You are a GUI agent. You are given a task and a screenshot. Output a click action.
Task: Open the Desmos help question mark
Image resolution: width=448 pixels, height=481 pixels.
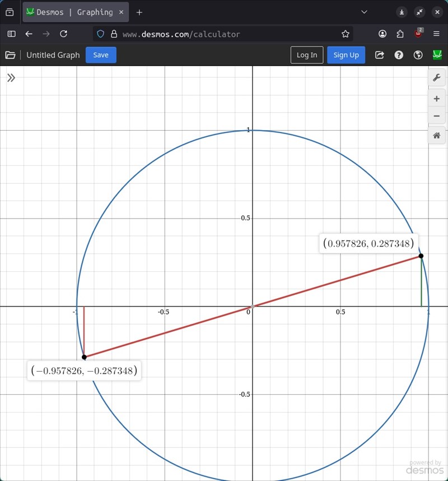pos(399,55)
